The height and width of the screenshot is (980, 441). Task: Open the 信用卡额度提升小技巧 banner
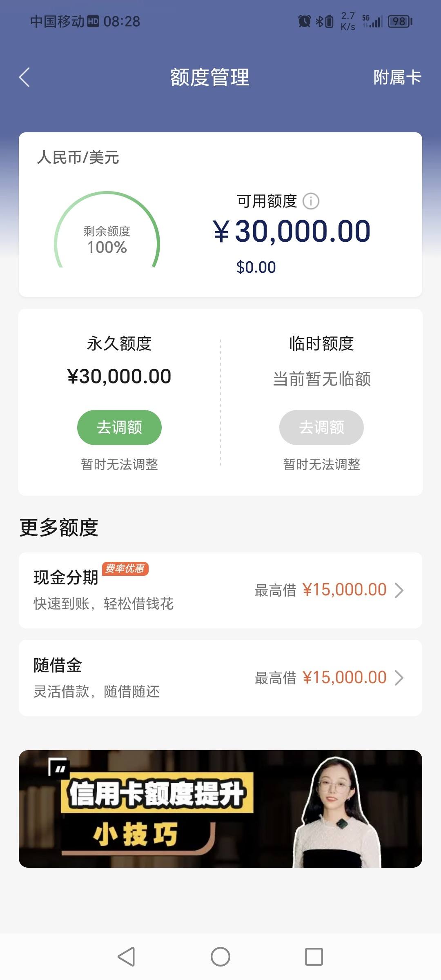(x=220, y=809)
